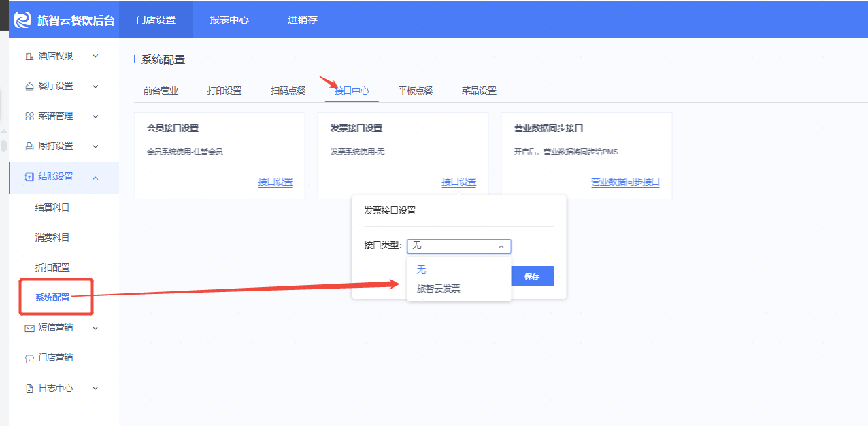This screenshot has height=426, width=868.
Task: Switch to the 菜品设置 tab
Action: pos(479,91)
